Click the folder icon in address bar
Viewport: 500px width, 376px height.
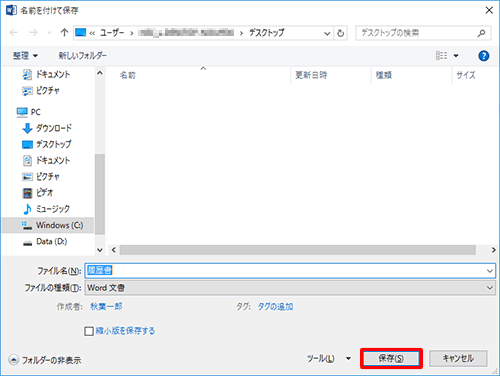coord(81,32)
